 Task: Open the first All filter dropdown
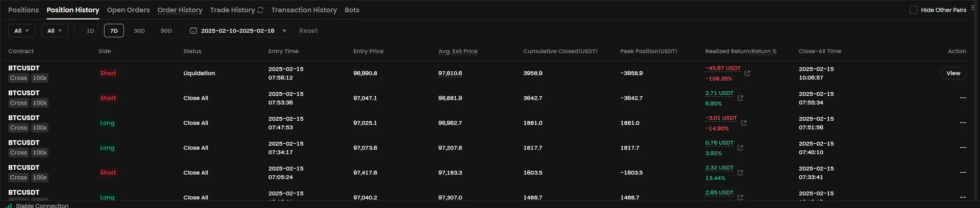(22, 31)
